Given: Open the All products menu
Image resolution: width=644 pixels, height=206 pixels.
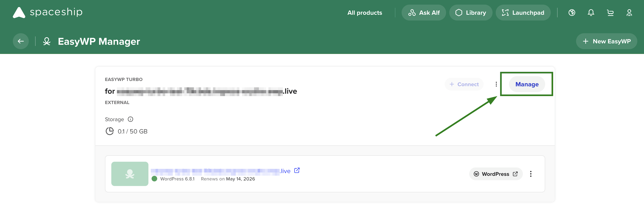Looking at the screenshot, I should (x=365, y=13).
